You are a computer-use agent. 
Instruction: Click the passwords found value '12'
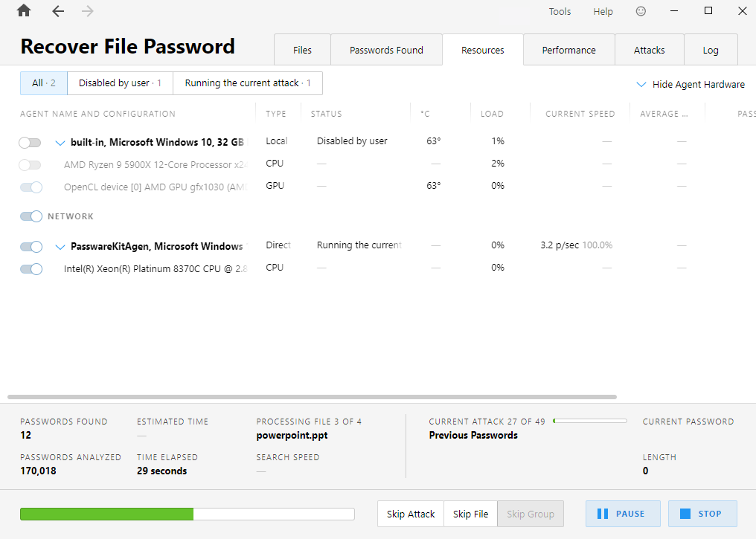[25, 436]
